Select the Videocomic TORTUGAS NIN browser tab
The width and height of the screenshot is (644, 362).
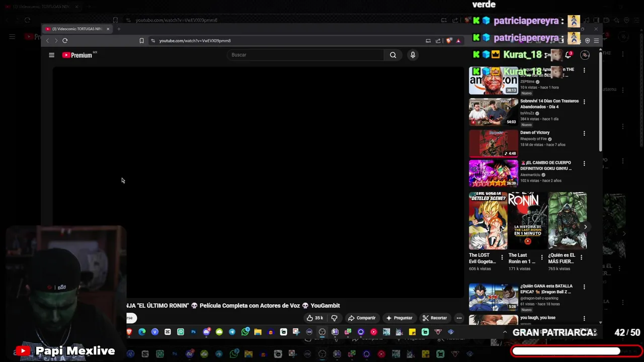77,29
